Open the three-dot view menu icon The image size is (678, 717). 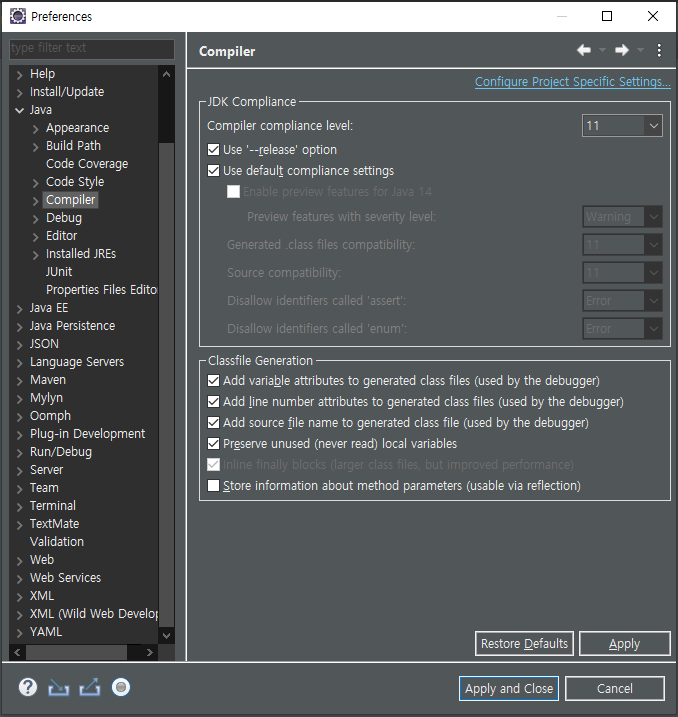click(x=659, y=50)
